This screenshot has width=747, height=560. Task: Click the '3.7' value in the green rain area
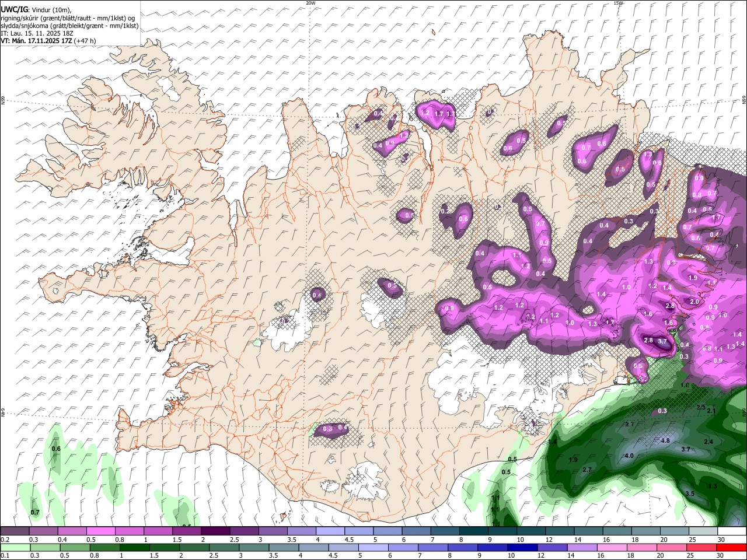click(x=686, y=450)
